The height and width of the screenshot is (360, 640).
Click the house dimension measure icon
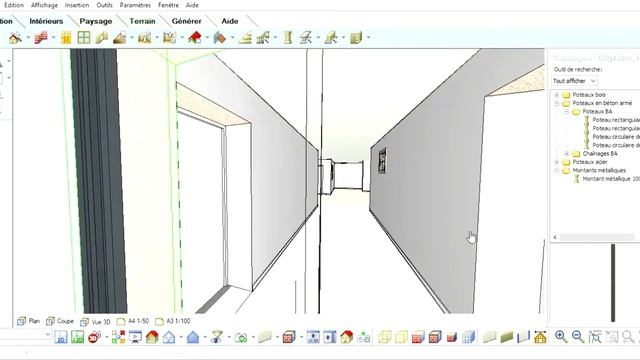tap(540, 337)
